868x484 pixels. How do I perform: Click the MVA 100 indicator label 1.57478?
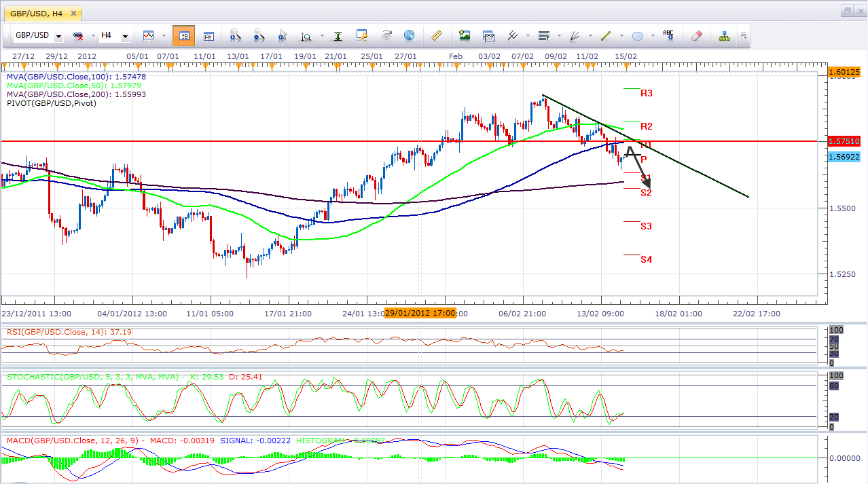(76, 77)
